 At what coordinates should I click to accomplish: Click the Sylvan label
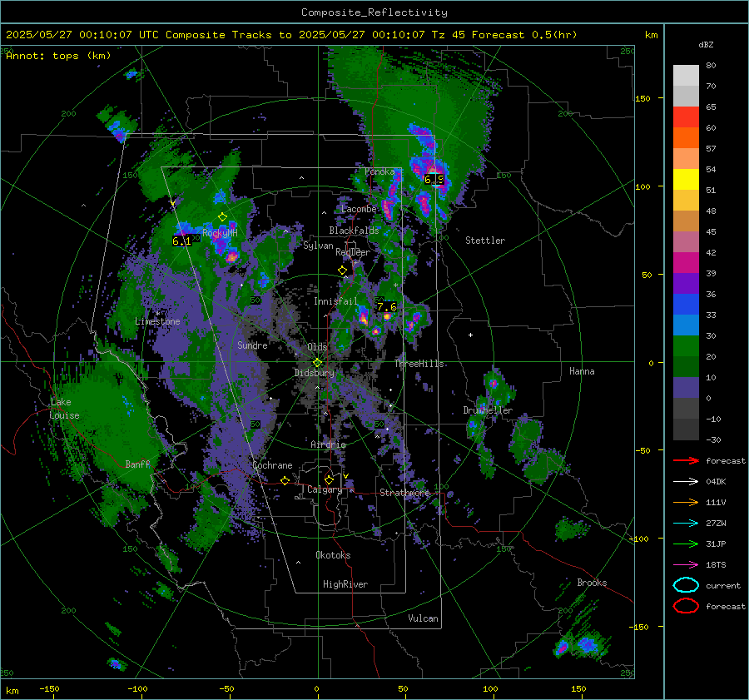tap(318, 246)
